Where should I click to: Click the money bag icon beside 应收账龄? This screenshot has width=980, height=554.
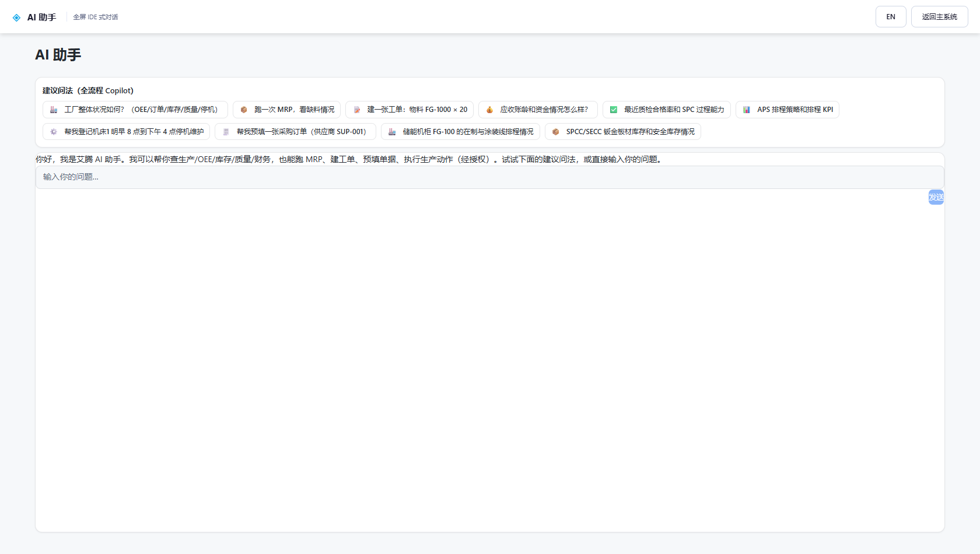489,110
